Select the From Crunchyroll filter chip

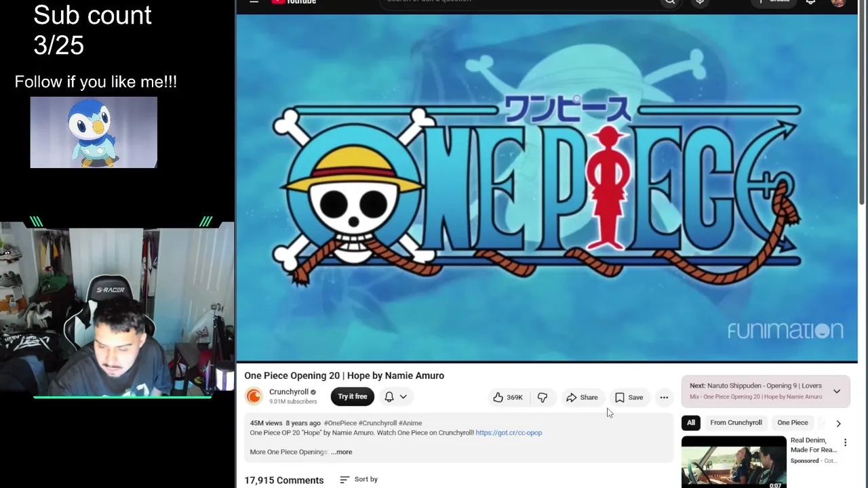pos(736,423)
